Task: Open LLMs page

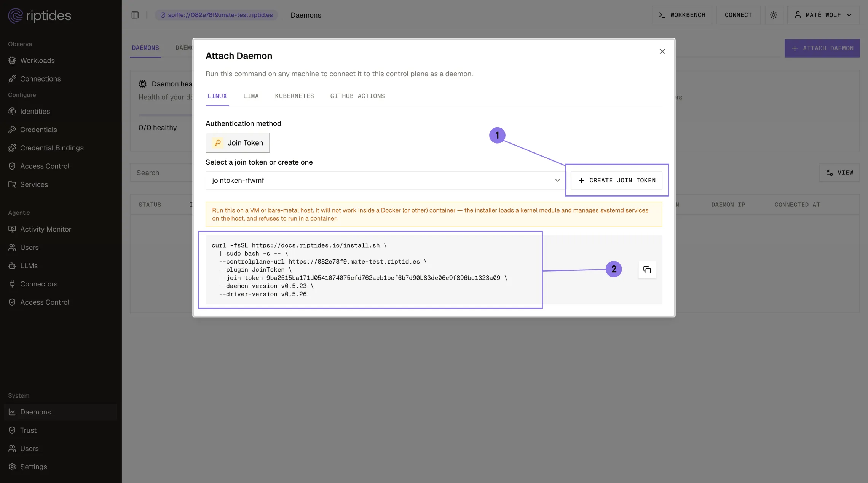Action: click(x=29, y=265)
